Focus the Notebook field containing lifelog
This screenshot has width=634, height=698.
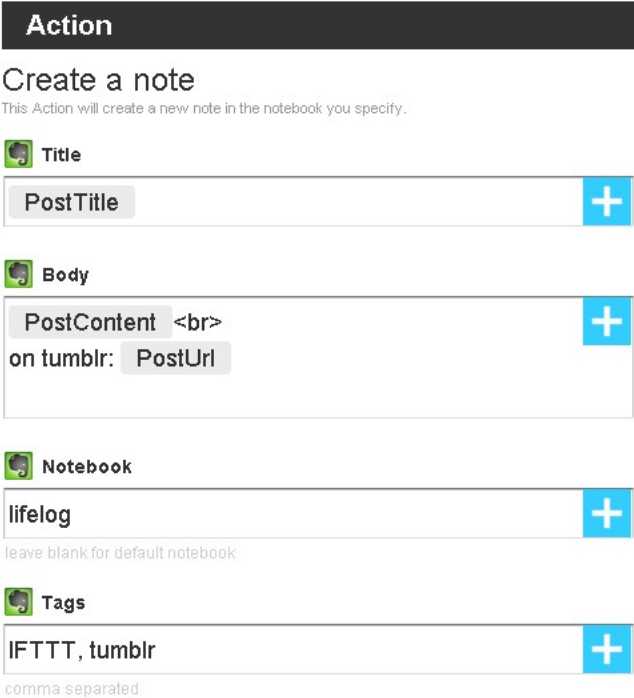click(x=290, y=515)
